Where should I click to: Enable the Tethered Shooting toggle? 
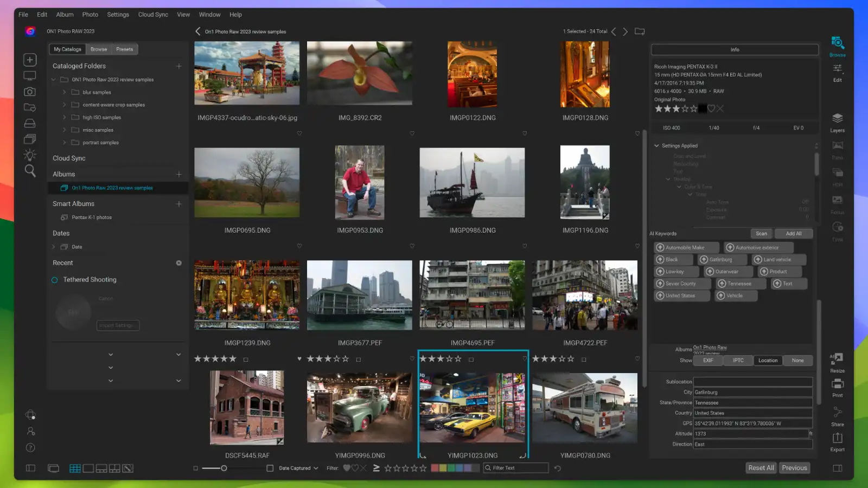[54, 279]
